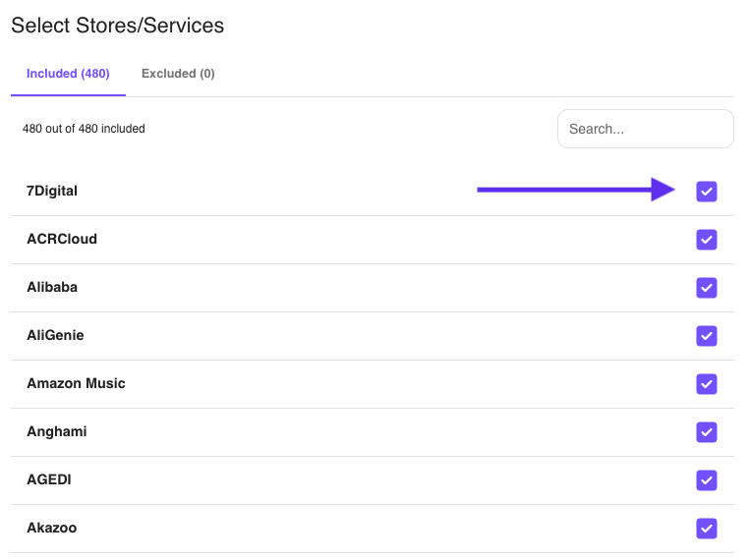Select the Akazoo store name
The image size is (749, 560).
pyautogui.click(x=51, y=528)
